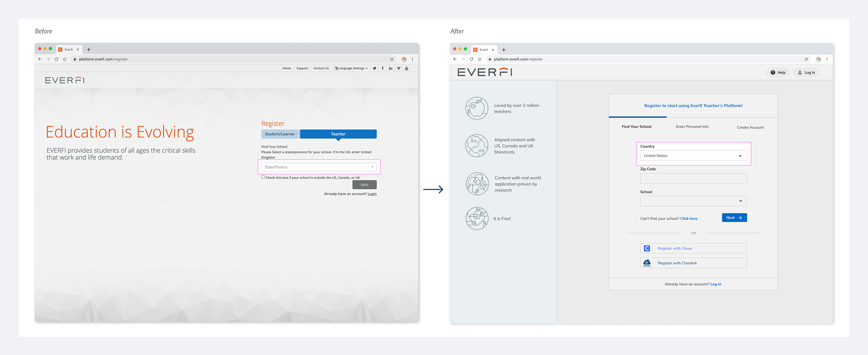
Task: Open the School dropdown in After window
Action: tap(693, 201)
